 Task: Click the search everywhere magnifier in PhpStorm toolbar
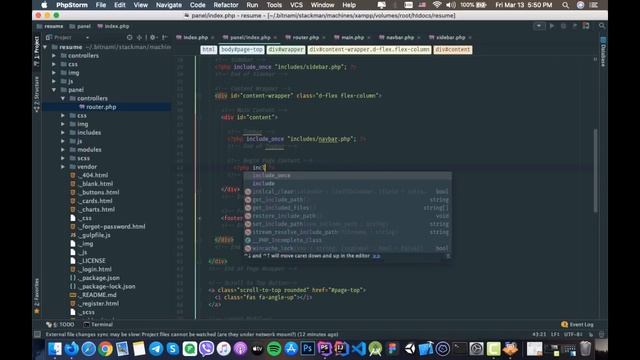(x=602, y=26)
